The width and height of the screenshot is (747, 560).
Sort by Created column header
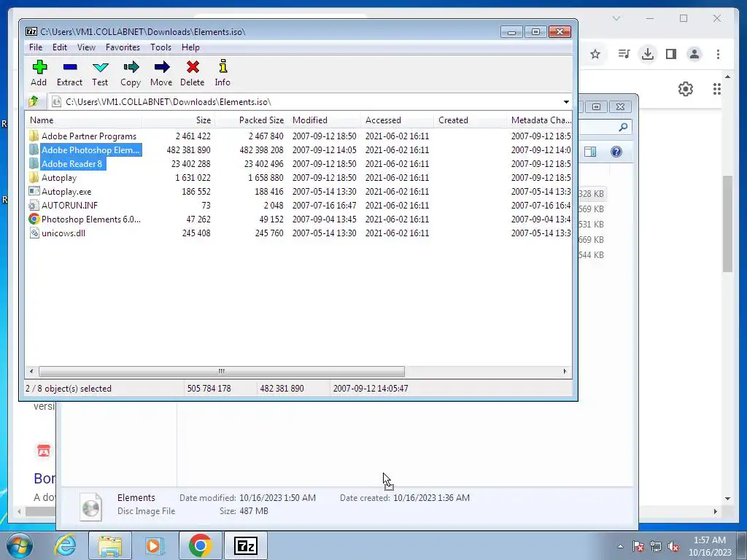(x=470, y=120)
